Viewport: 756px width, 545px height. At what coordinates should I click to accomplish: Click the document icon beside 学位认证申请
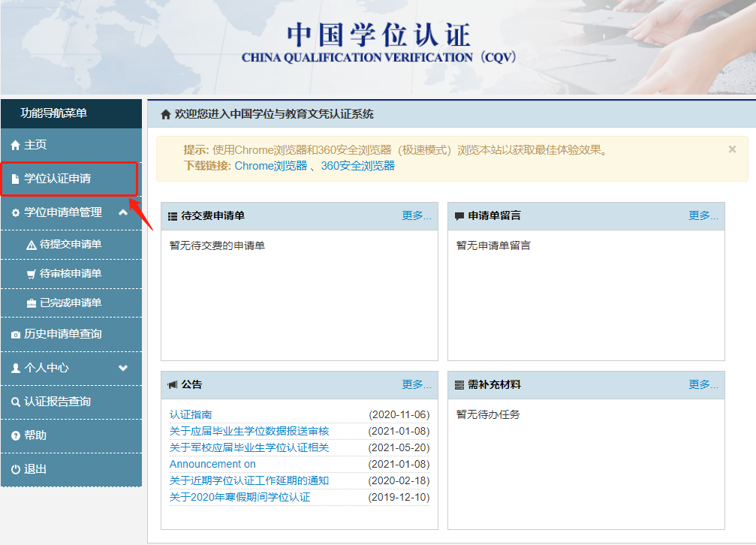coord(16,179)
